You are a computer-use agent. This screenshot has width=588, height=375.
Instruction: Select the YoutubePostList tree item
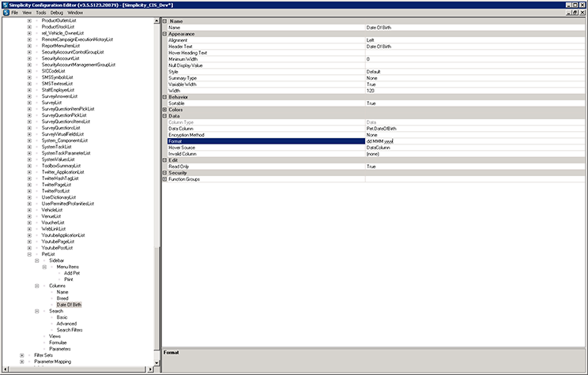click(x=57, y=248)
